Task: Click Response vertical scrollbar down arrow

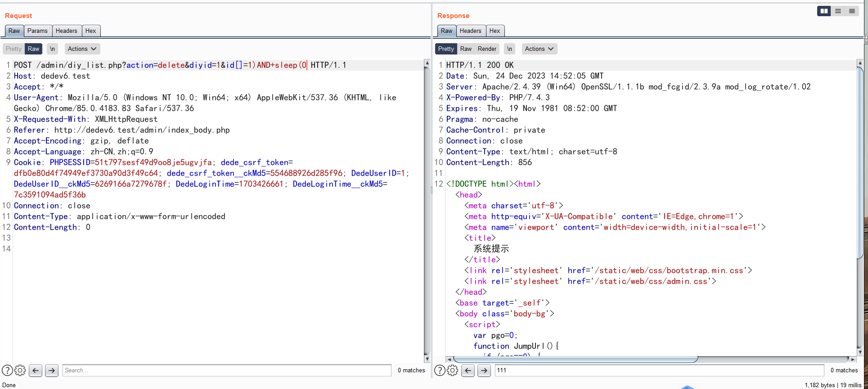Action: (x=860, y=352)
